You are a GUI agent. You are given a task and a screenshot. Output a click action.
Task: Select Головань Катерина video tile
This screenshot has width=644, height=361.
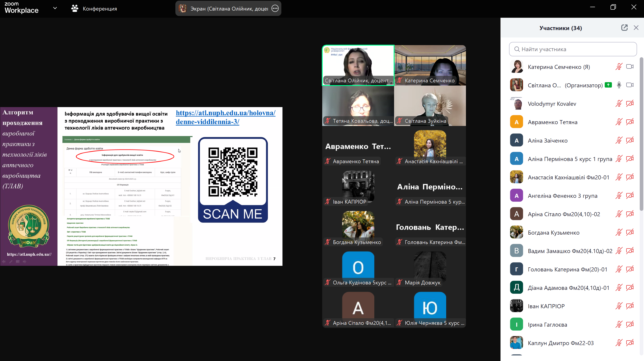point(430,227)
